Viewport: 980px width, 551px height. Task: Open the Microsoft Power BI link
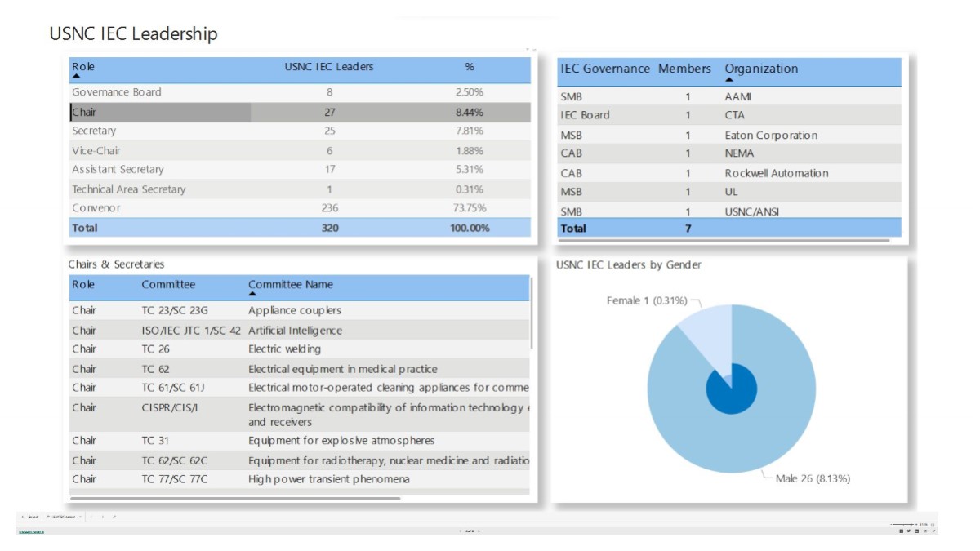tap(31, 531)
